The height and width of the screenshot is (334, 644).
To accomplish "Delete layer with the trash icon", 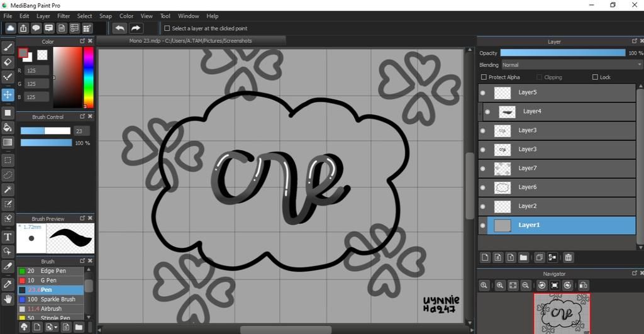I will coord(569,257).
